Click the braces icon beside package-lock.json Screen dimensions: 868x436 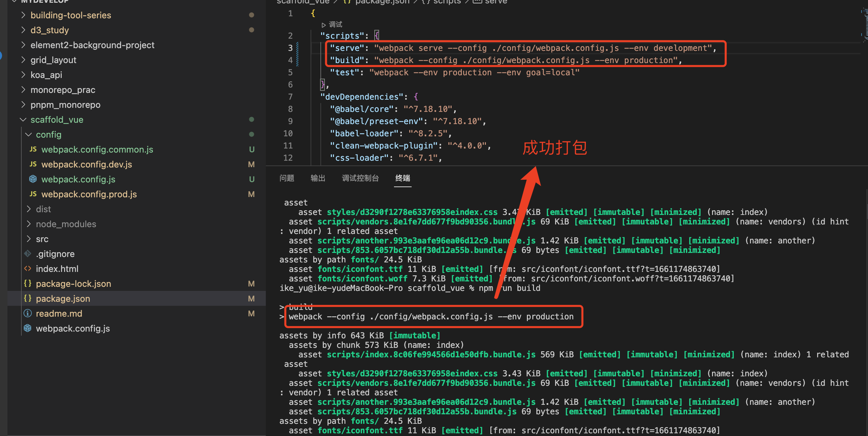click(x=28, y=283)
